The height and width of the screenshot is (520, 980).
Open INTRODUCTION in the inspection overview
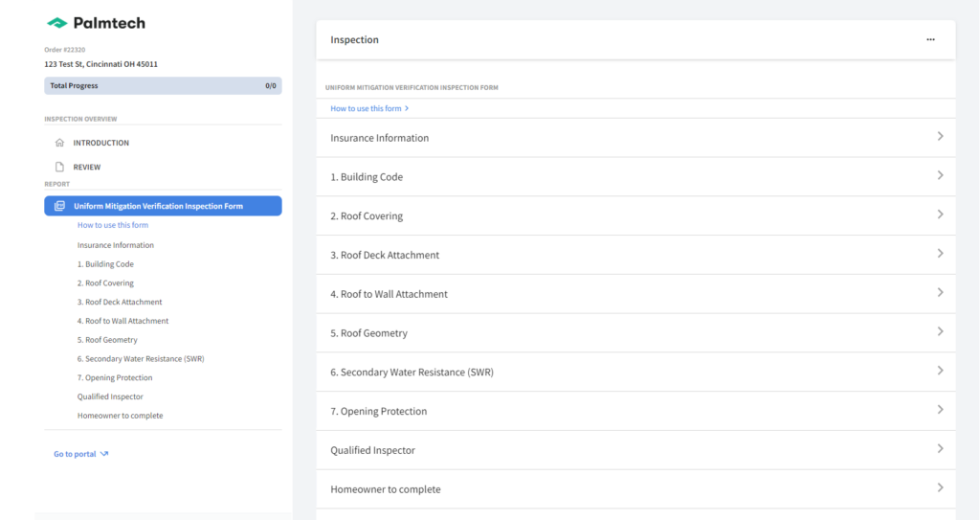pyautogui.click(x=101, y=143)
